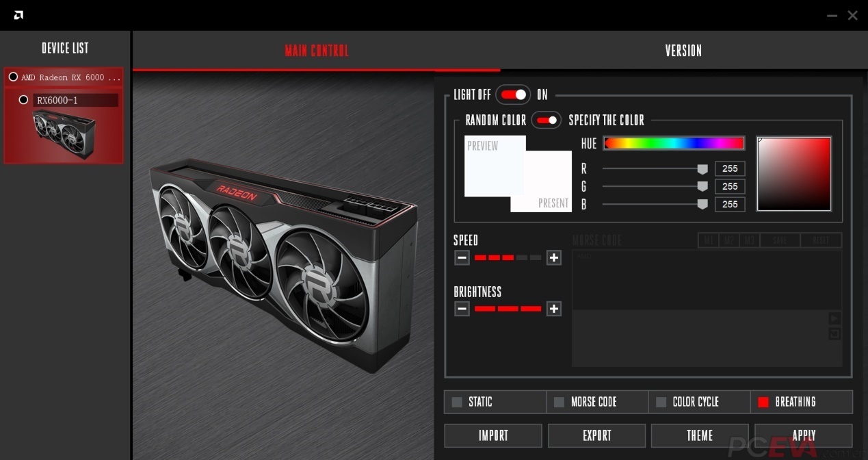Click the R channel slider handle
The image size is (868, 460).
(x=702, y=169)
